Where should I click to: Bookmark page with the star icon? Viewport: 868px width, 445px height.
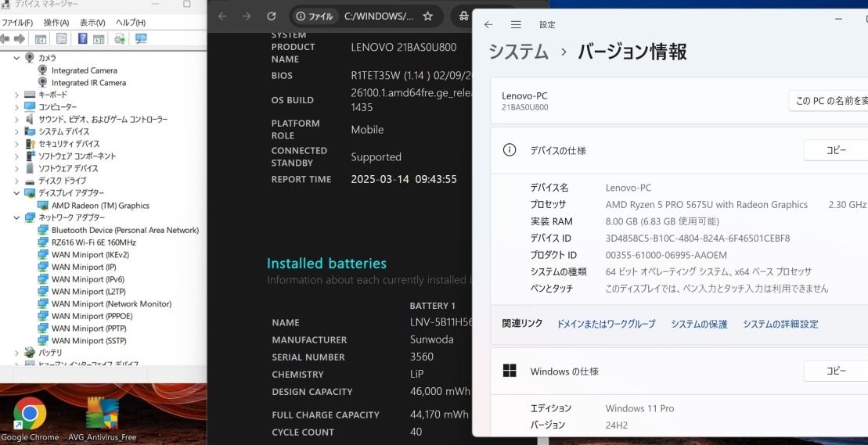[x=427, y=16]
